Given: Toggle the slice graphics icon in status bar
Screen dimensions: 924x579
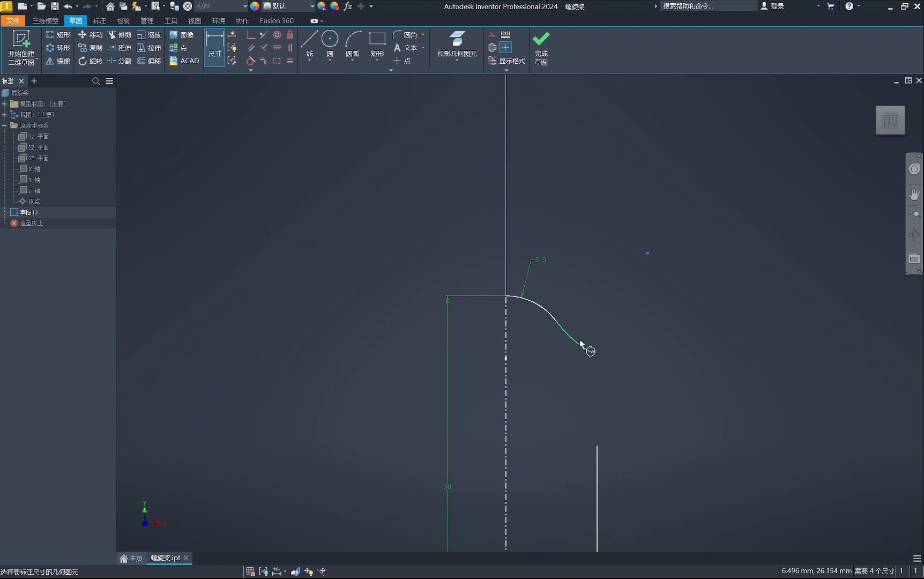Looking at the screenshot, I should 295,571.
